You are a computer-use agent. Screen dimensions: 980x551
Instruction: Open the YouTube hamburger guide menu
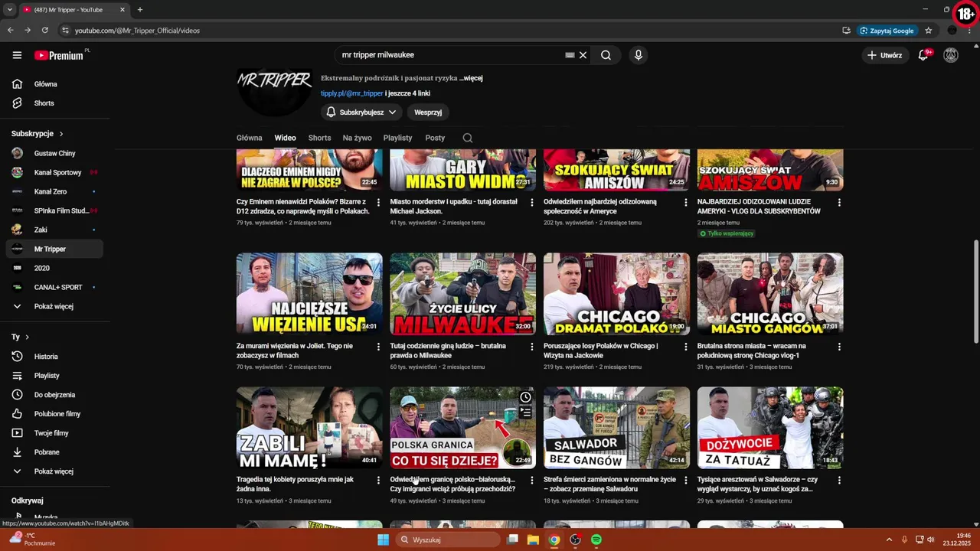tap(17, 55)
